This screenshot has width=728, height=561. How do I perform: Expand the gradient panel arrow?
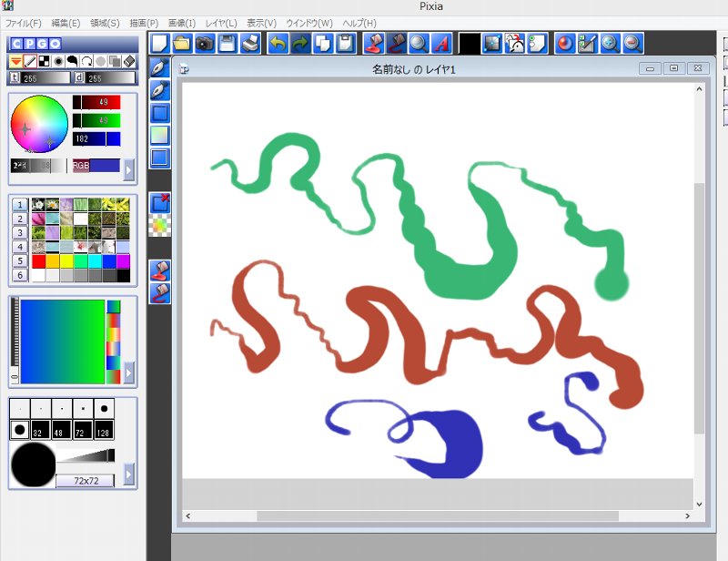point(129,372)
